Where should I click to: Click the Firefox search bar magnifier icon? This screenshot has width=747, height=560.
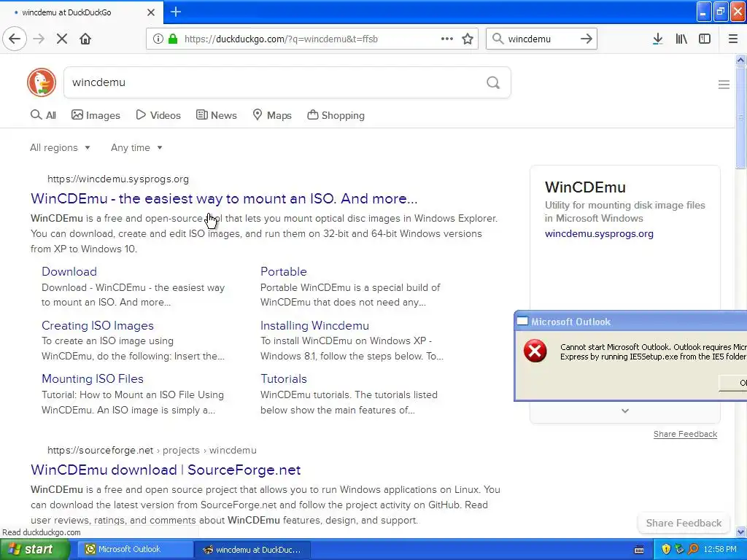[498, 39]
